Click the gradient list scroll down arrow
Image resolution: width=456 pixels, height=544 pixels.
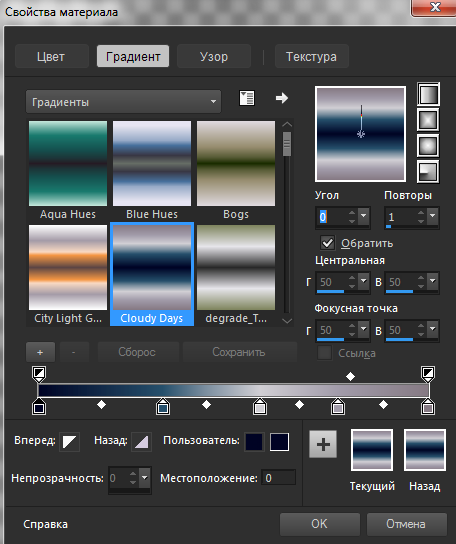click(x=287, y=321)
